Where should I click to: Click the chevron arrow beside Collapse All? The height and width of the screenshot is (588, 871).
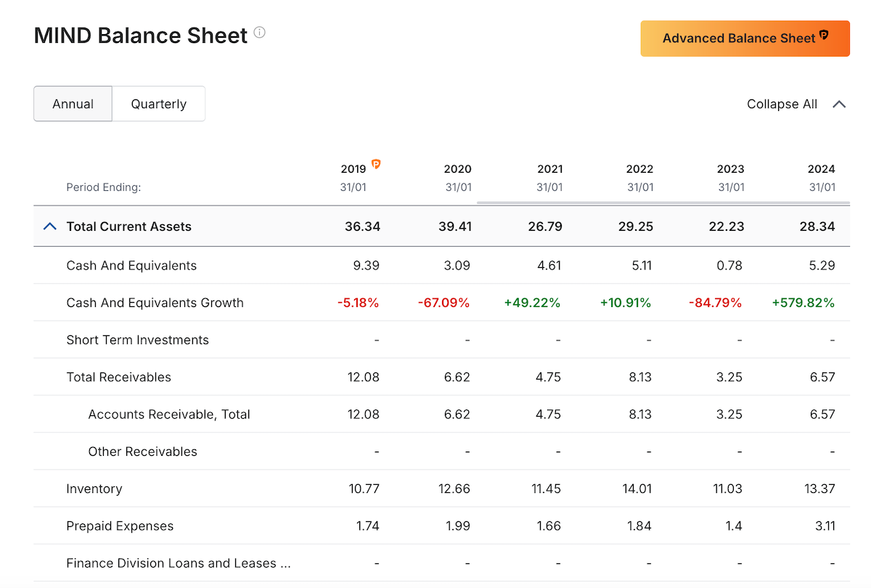pos(839,104)
